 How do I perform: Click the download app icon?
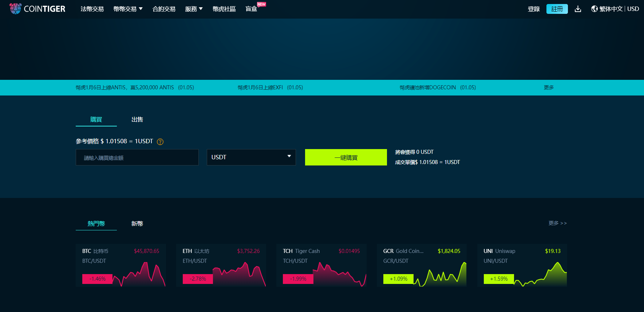point(578,9)
